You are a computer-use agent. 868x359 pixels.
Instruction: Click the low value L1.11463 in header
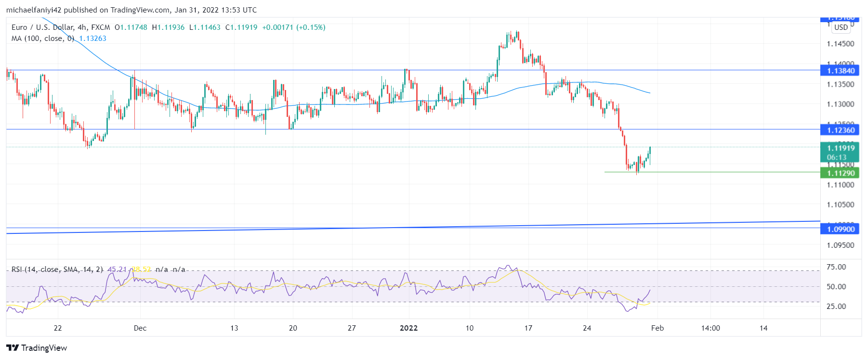(205, 27)
